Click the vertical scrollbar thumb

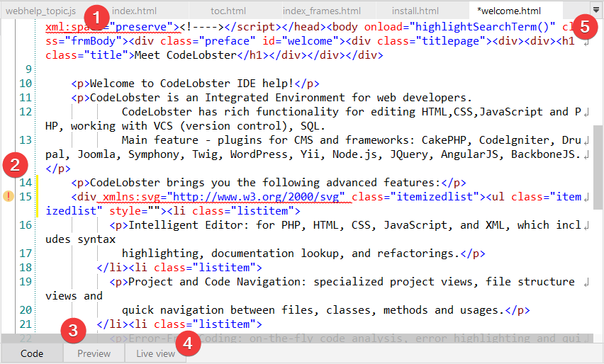tap(598, 167)
